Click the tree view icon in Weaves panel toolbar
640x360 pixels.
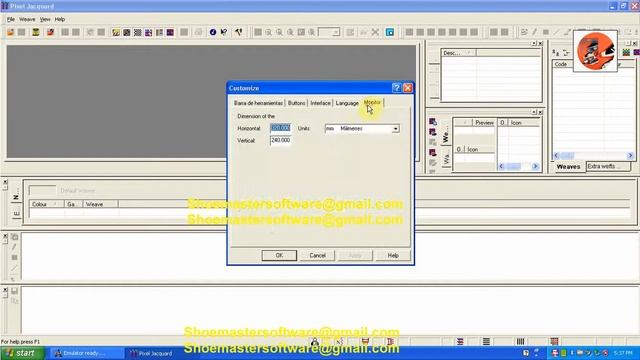click(566, 53)
